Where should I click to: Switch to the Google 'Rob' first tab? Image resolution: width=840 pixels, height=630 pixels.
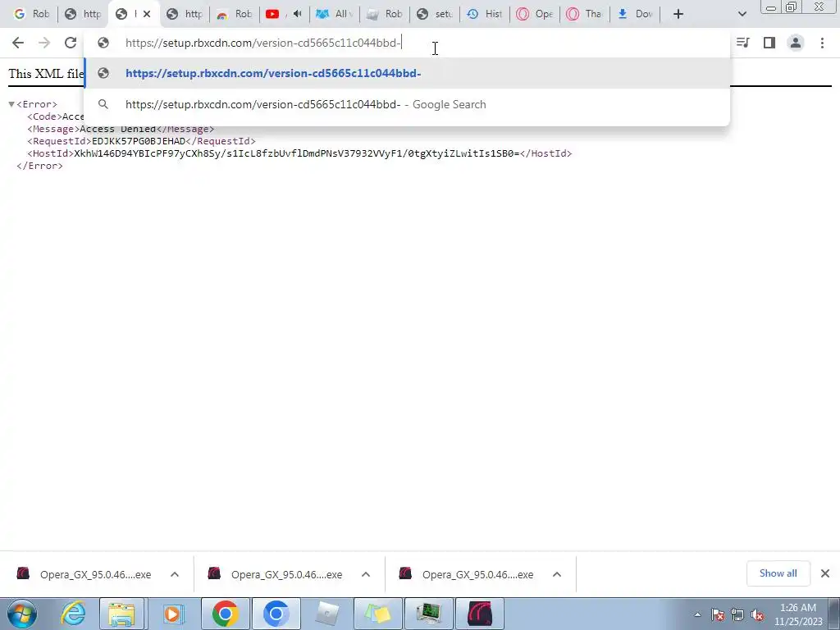32,14
